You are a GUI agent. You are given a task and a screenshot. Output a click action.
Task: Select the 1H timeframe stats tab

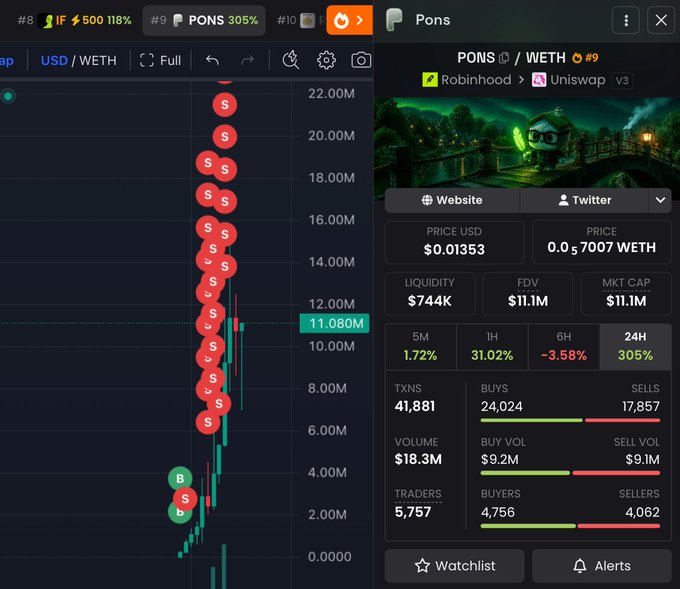click(492, 347)
